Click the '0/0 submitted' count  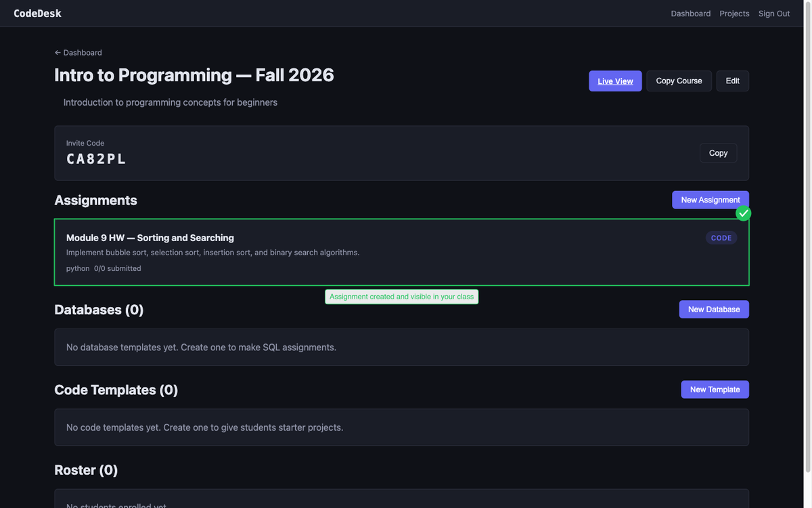118,268
